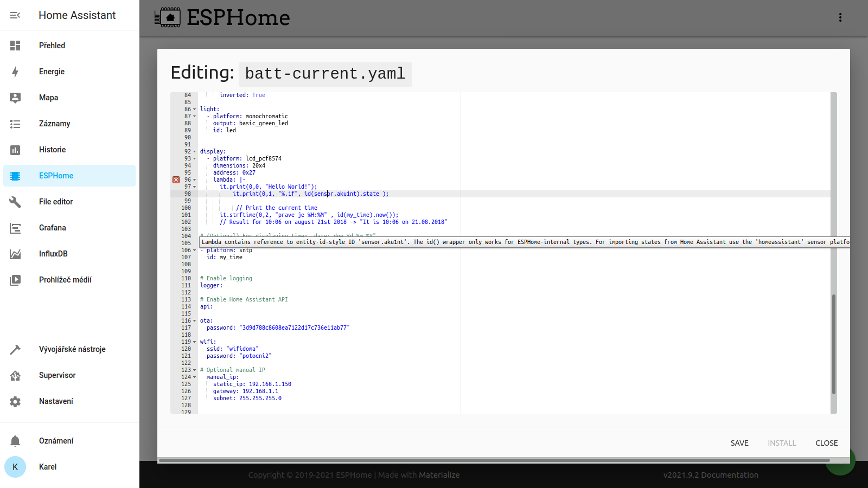Open the Prohlížeč médií media icon
868x488 pixels.
15,280
